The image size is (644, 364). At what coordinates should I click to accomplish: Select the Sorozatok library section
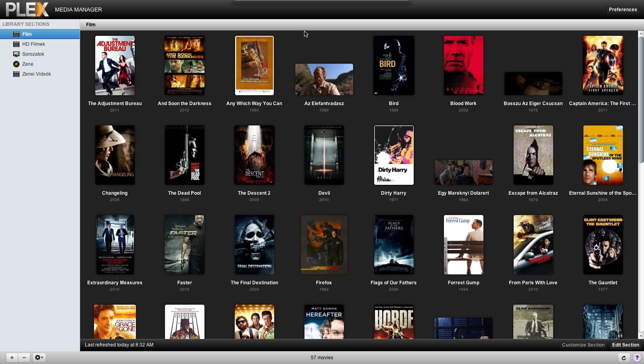pos(40,54)
